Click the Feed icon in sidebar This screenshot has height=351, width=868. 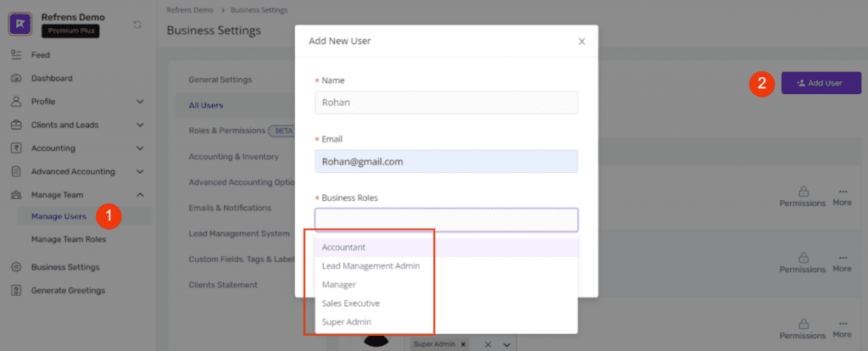[16, 55]
